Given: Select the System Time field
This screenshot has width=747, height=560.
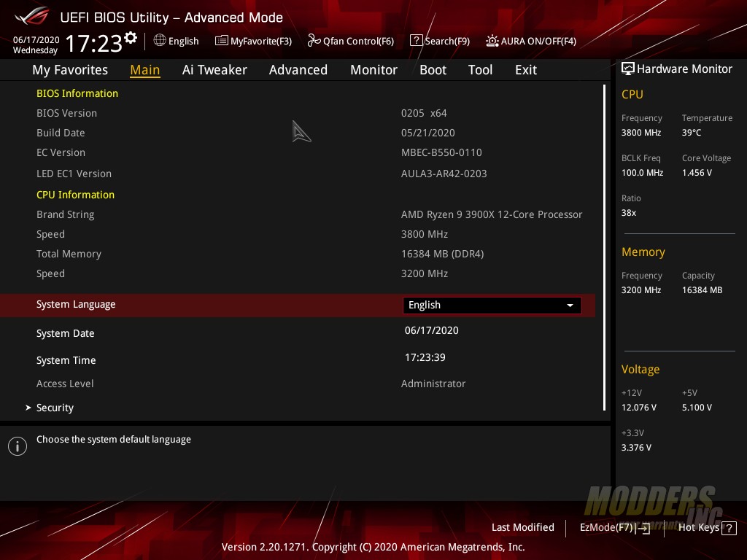Looking at the screenshot, I should tap(432, 357).
